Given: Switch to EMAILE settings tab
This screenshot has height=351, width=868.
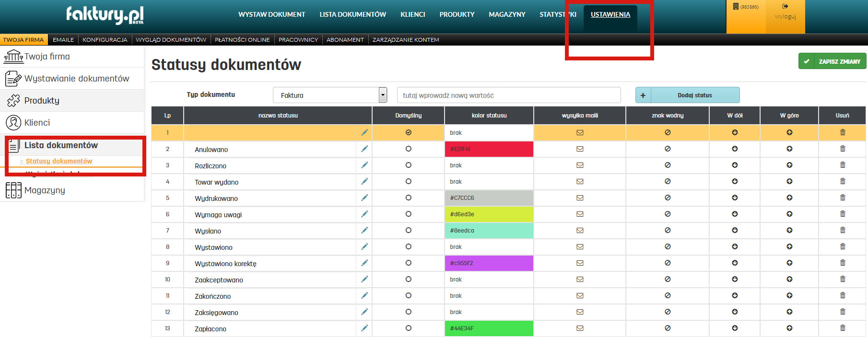Looking at the screenshot, I should tap(63, 40).
